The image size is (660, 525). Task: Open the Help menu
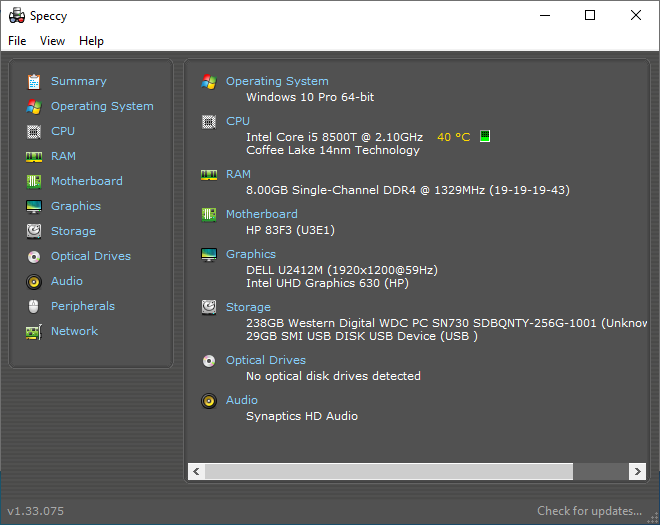[91, 41]
